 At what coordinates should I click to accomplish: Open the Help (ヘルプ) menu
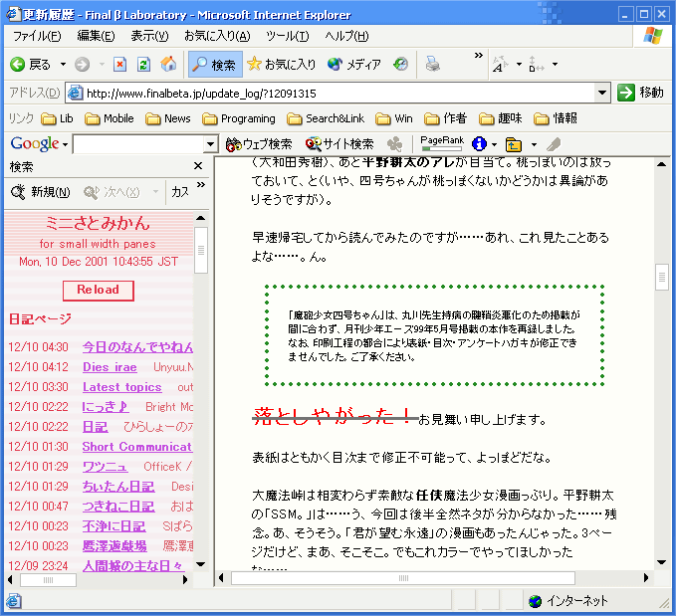346,36
